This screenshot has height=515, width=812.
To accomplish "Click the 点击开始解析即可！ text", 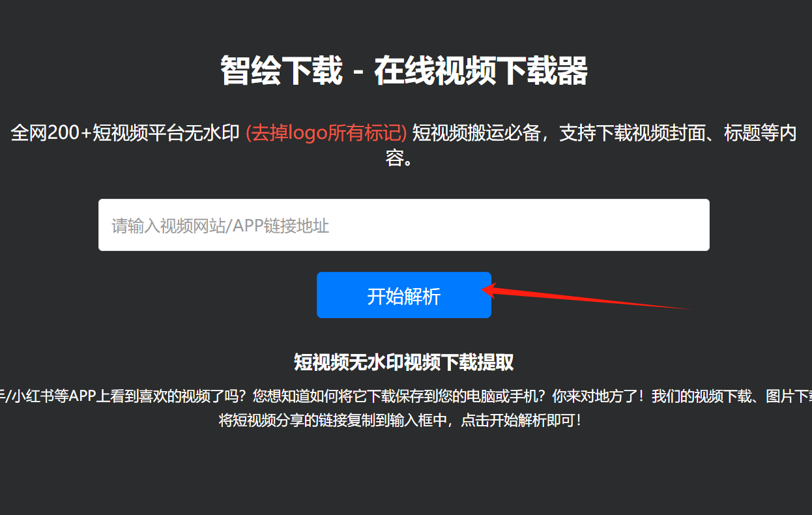I will pyautogui.click(x=521, y=420).
